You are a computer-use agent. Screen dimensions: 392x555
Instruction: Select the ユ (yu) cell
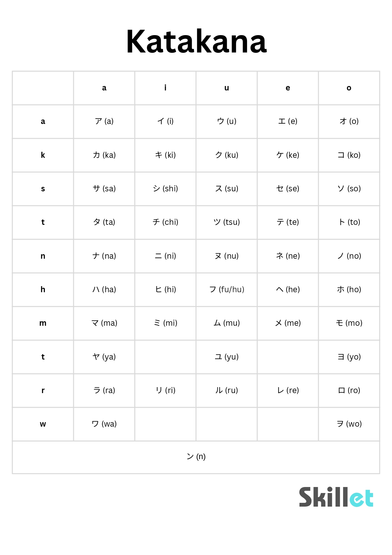click(226, 357)
